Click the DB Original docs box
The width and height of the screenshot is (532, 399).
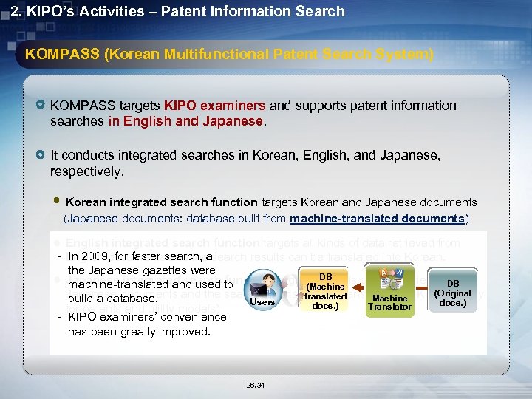point(453,290)
